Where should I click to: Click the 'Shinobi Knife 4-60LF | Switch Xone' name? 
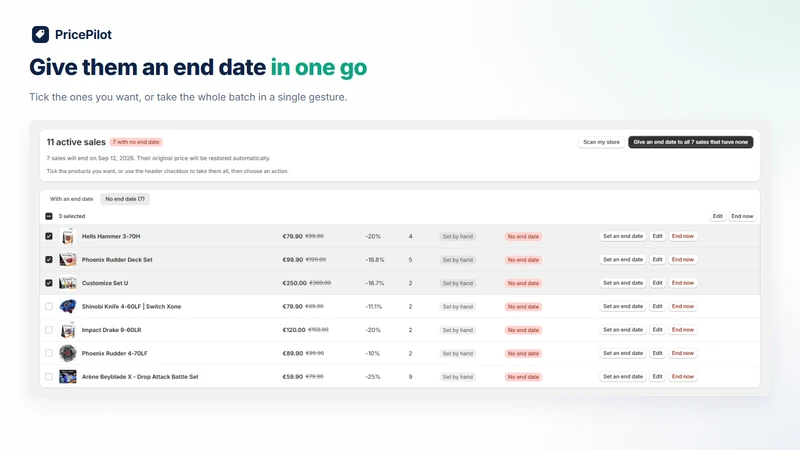[x=131, y=307]
